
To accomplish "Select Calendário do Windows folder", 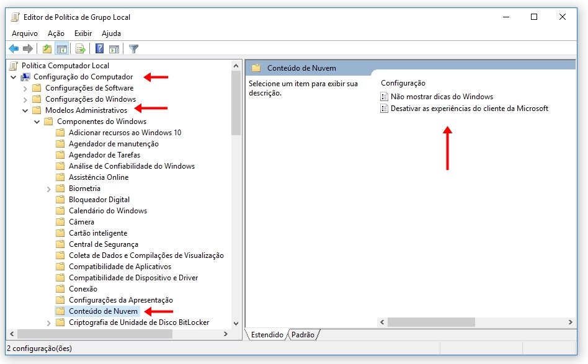I will click(108, 211).
